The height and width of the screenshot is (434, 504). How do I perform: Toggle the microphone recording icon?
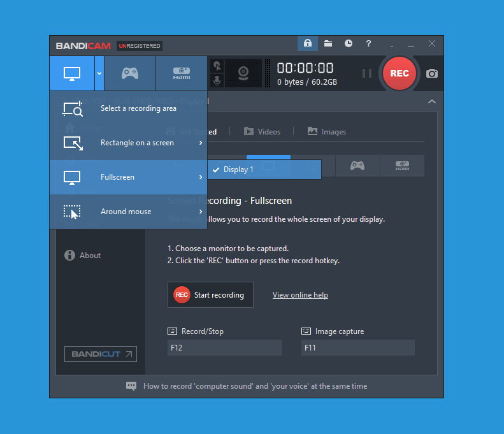[217, 80]
